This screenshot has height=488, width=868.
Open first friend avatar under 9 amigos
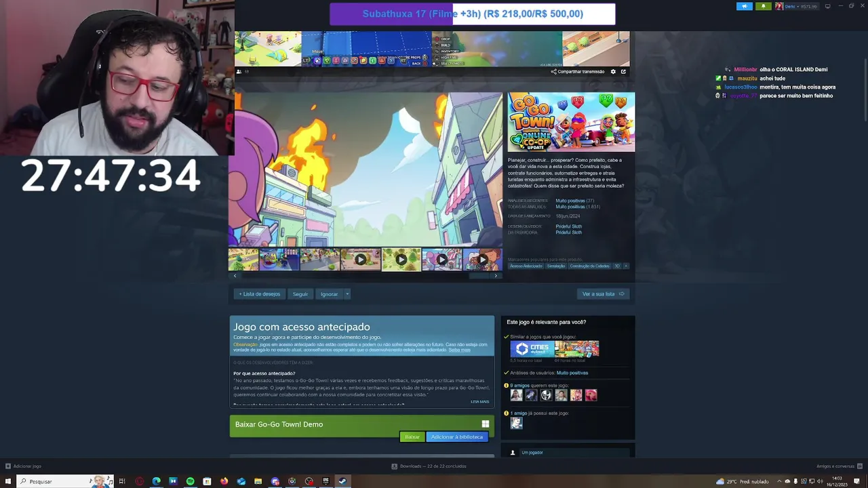click(516, 395)
